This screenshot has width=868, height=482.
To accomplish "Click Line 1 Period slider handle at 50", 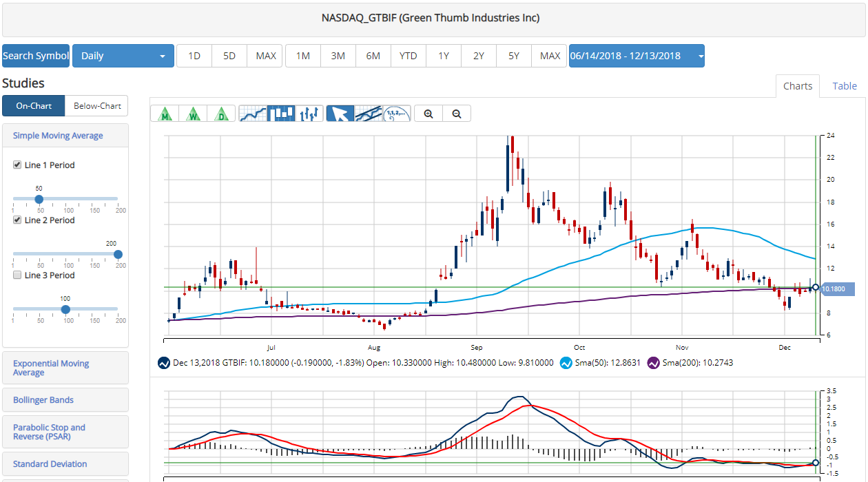I will 39,199.
